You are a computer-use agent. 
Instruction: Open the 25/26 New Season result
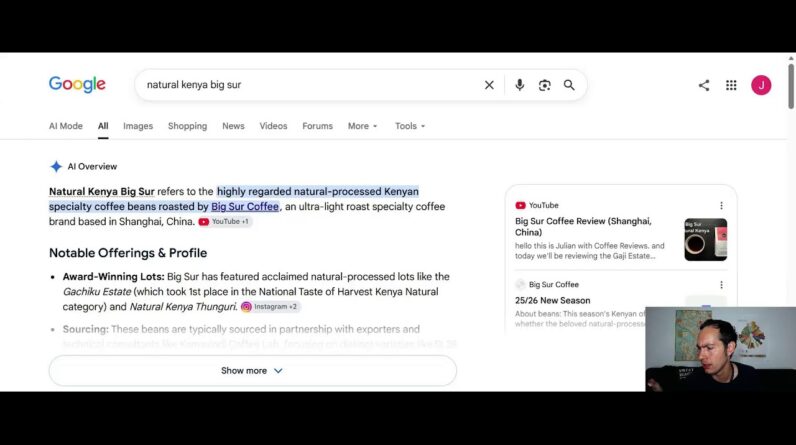coord(552,300)
